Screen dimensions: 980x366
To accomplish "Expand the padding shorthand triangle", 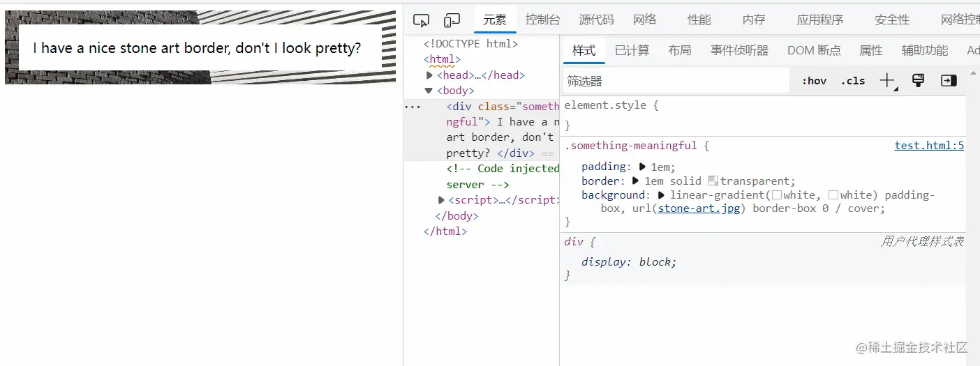I will coord(643,167).
